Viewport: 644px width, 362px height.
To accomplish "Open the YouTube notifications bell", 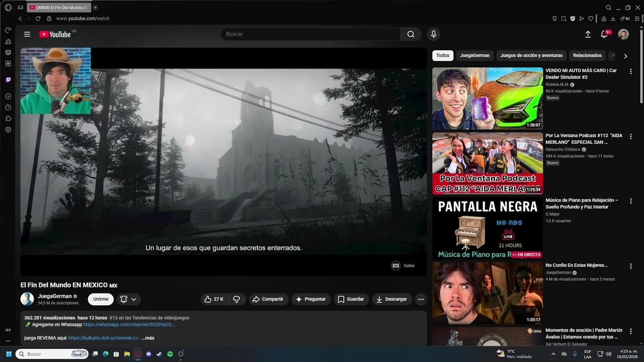I will click(x=604, y=34).
